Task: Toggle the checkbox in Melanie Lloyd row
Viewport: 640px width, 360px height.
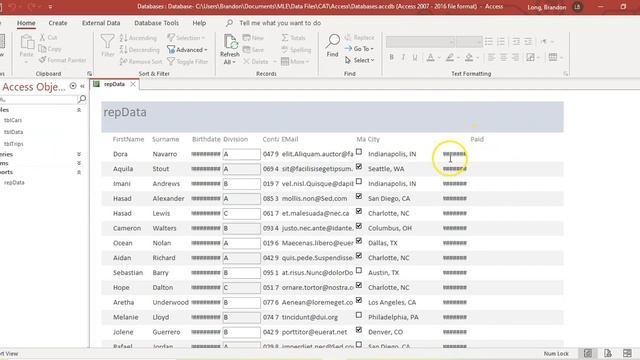Action: pyautogui.click(x=359, y=315)
